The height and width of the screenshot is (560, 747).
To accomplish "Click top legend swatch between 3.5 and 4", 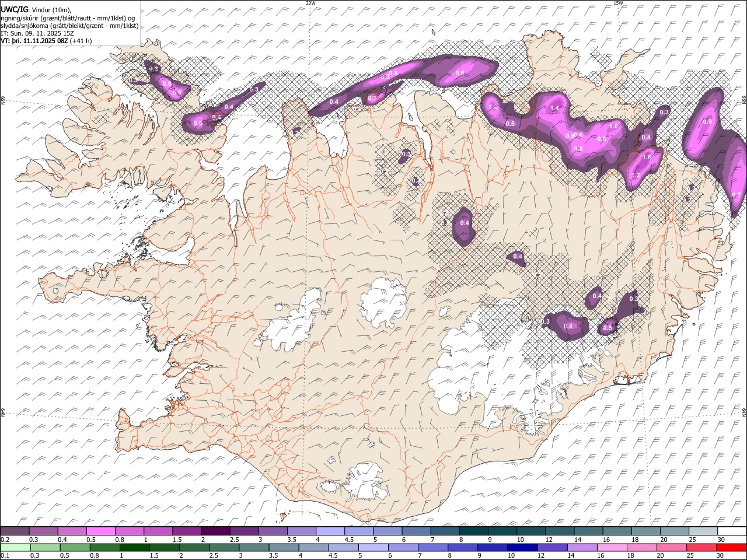I will coord(301,531).
